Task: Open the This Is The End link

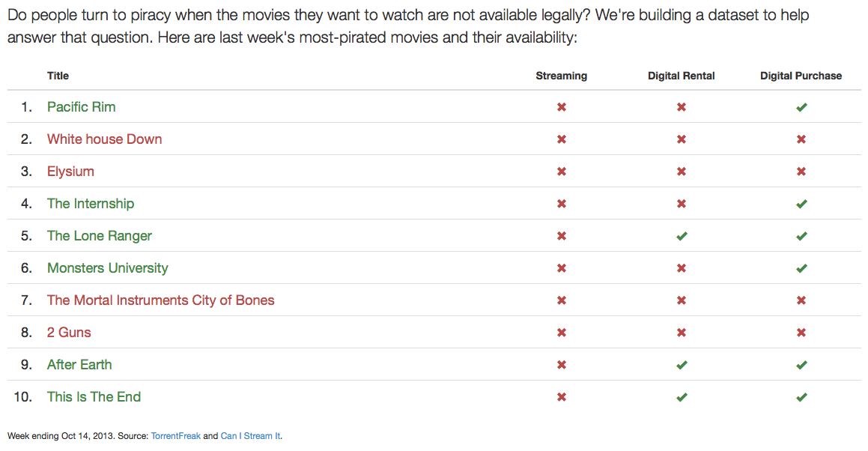Action: coord(94,397)
